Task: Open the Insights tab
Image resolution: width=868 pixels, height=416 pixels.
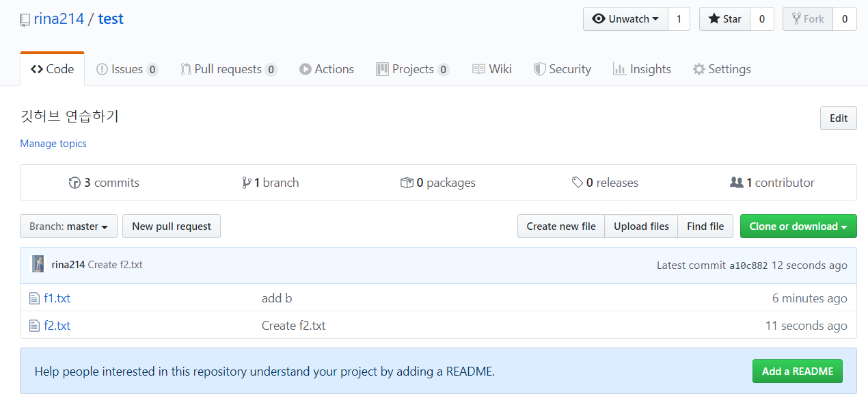Action: (642, 69)
